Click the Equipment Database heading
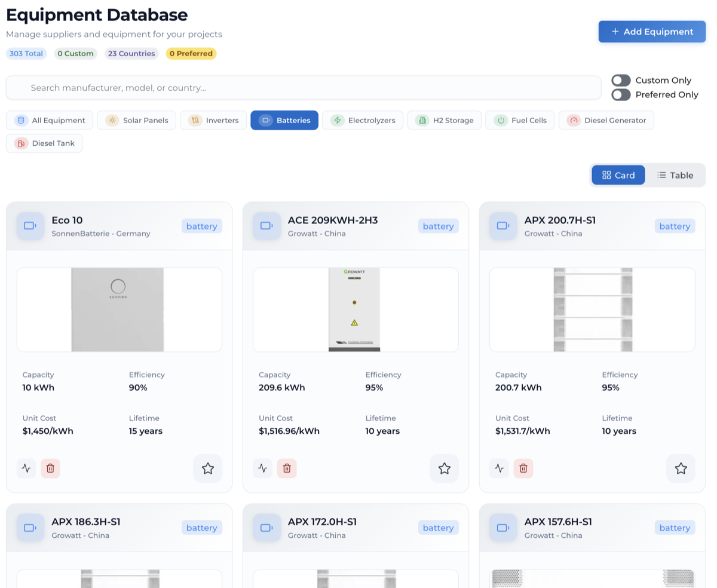 (97, 14)
